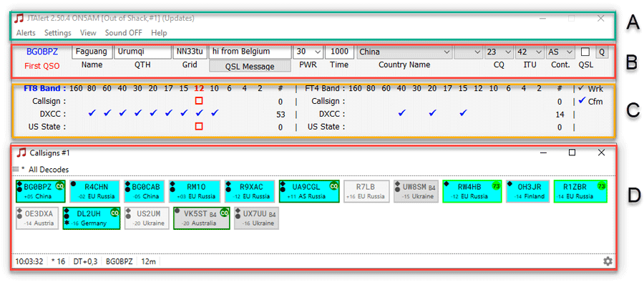Tick the QSL checkbox

tap(585, 52)
